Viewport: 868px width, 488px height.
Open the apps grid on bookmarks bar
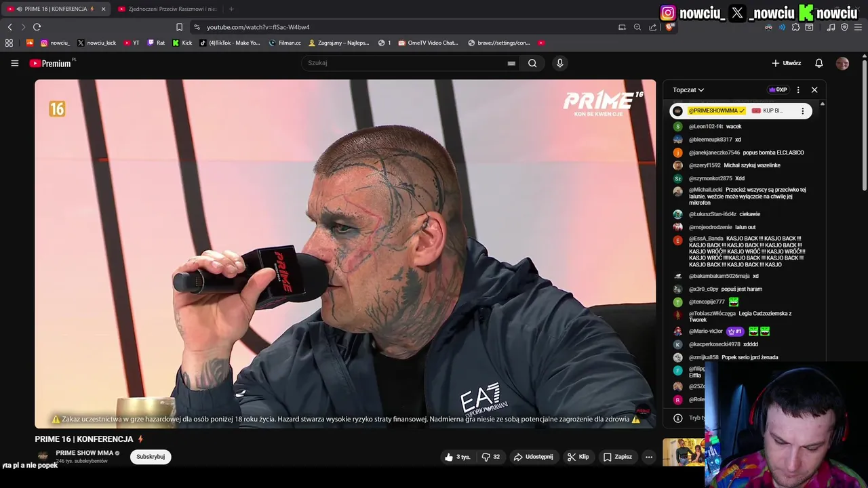[x=9, y=43]
